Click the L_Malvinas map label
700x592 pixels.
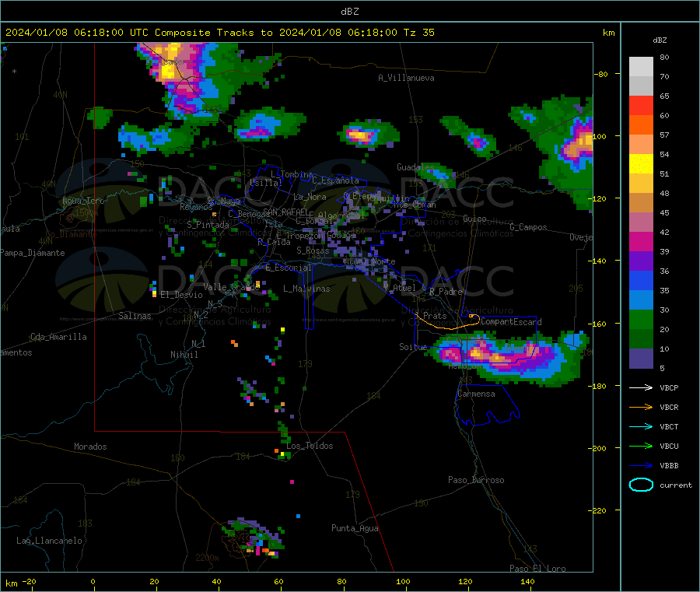click(x=306, y=289)
